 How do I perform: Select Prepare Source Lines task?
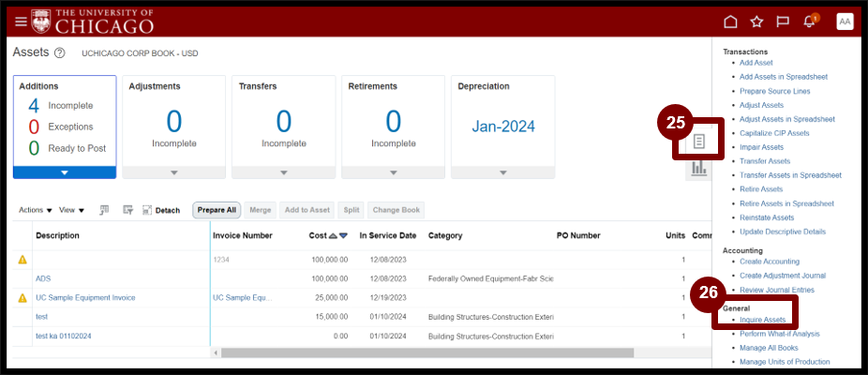pos(774,91)
